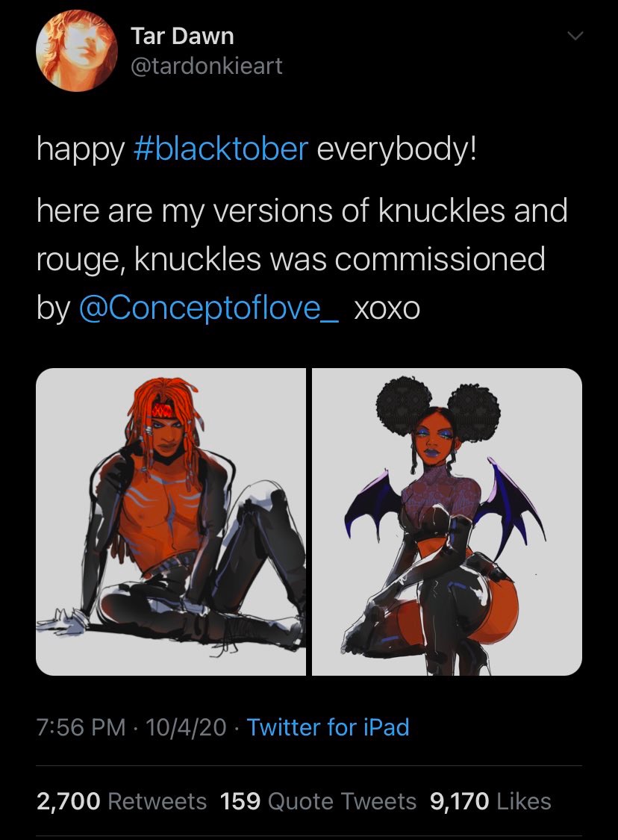
Task: Open the Twitter for iPad source link
Action: (328, 727)
